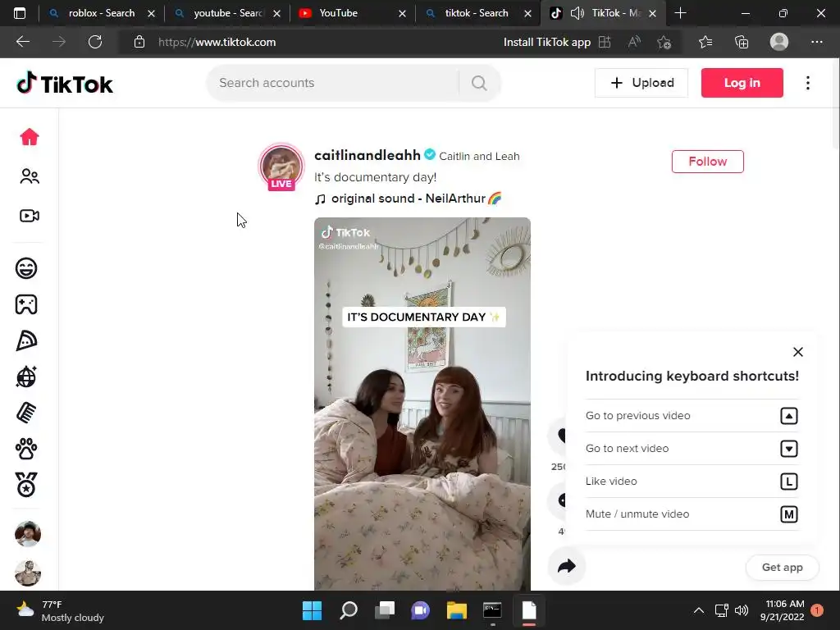This screenshot has width=840, height=630.
Task: Click the first suggested account avatar in sidebar
Action: (28, 533)
